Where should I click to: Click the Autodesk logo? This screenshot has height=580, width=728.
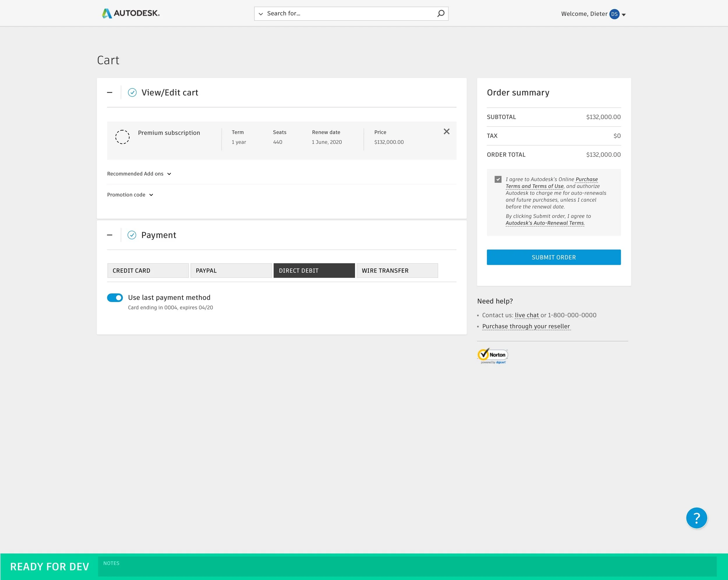131,13
